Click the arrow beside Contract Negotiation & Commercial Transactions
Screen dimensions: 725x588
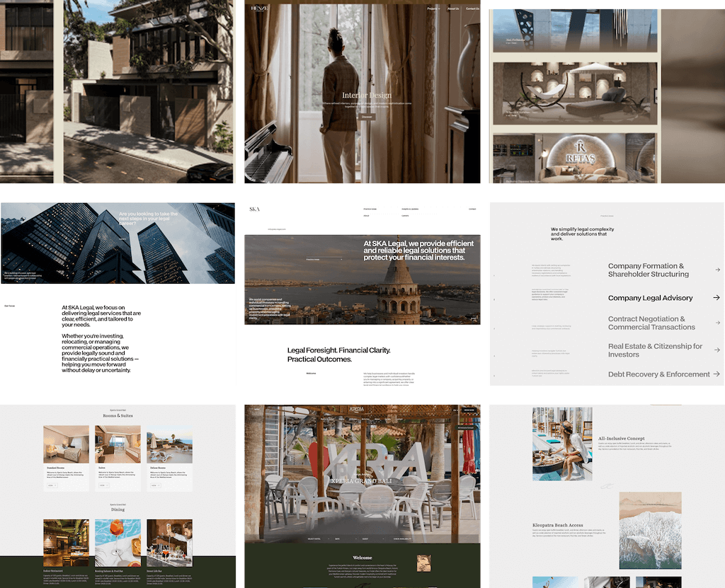tap(718, 323)
